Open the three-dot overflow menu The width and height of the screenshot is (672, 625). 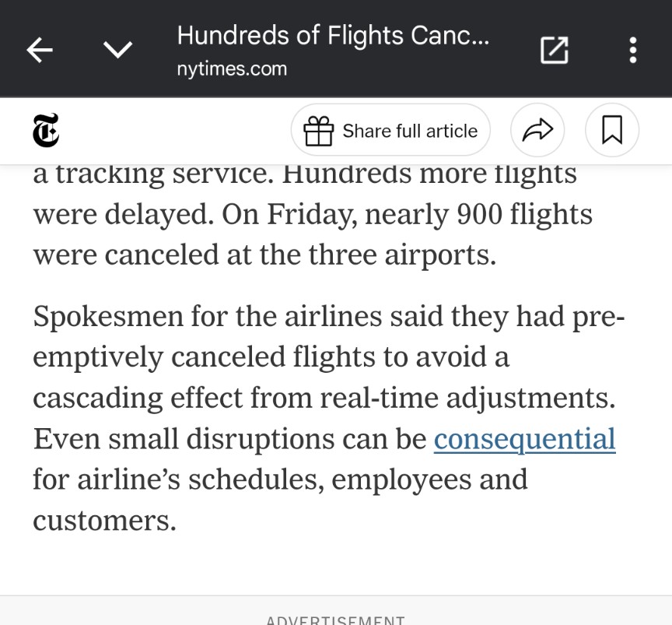pos(633,51)
